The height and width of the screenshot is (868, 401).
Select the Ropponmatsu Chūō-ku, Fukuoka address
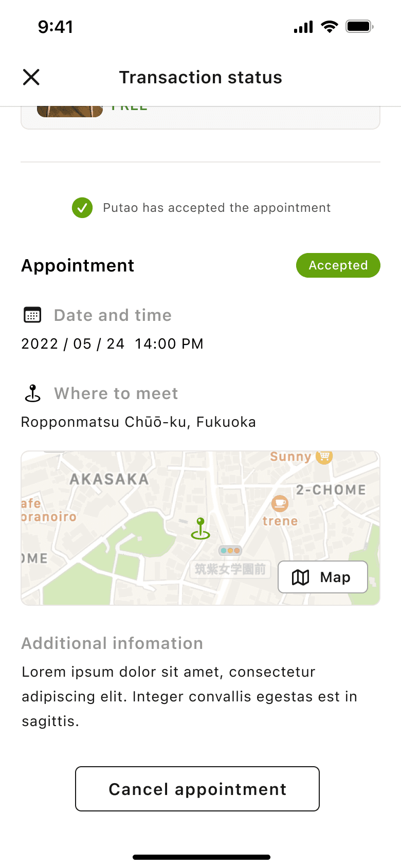click(x=138, y=422)
